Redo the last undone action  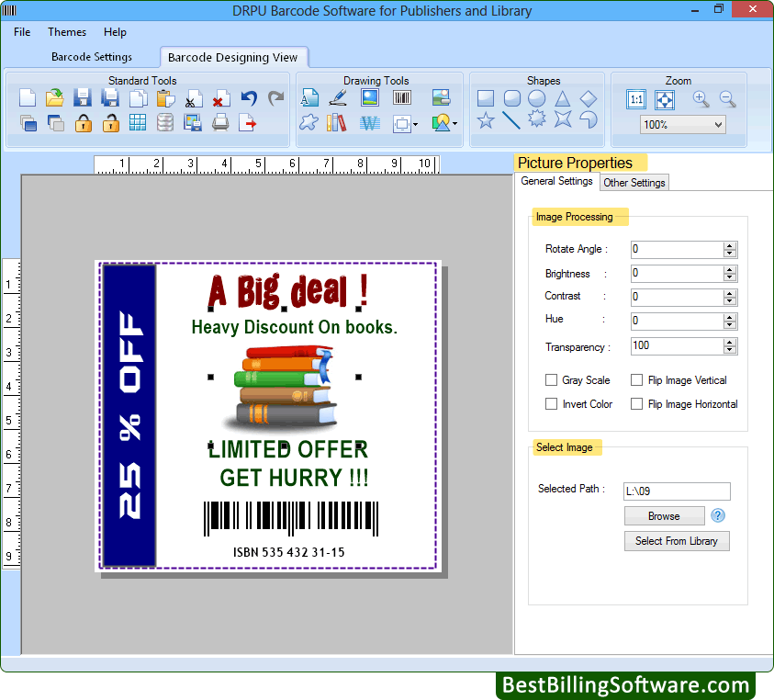point(276,97)
